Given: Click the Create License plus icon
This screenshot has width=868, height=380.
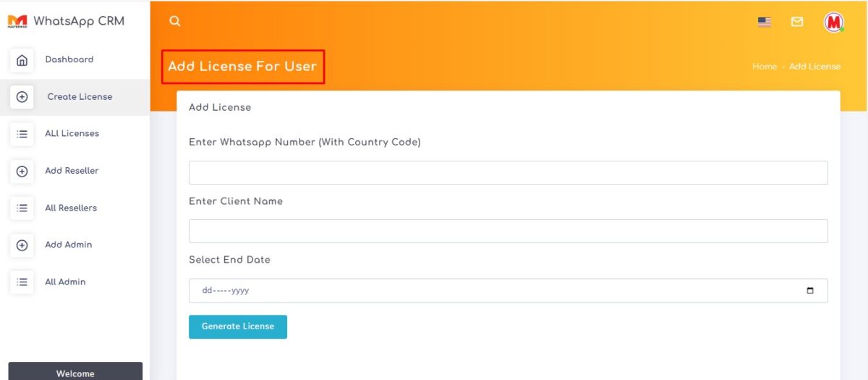Looking at the screenshot, I should point(22,97).
